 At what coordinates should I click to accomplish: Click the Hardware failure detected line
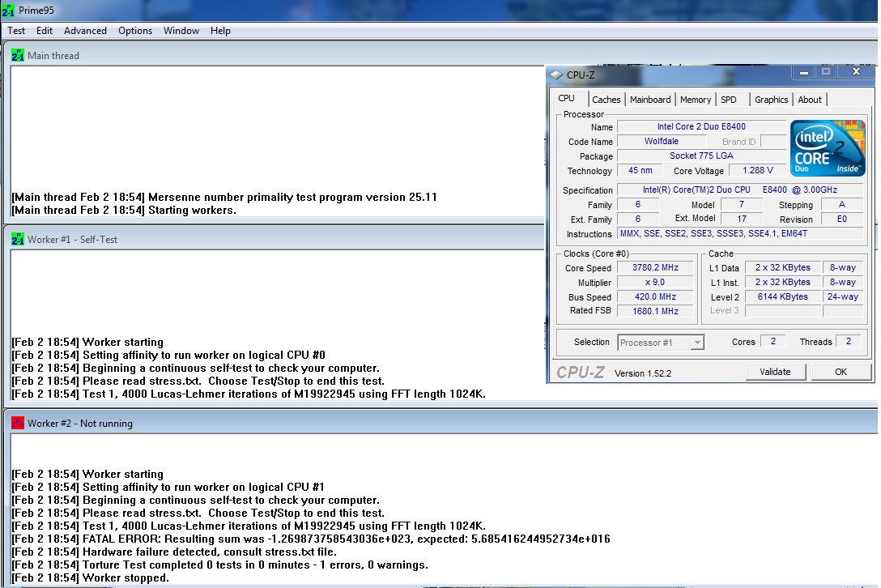point(174,552)
